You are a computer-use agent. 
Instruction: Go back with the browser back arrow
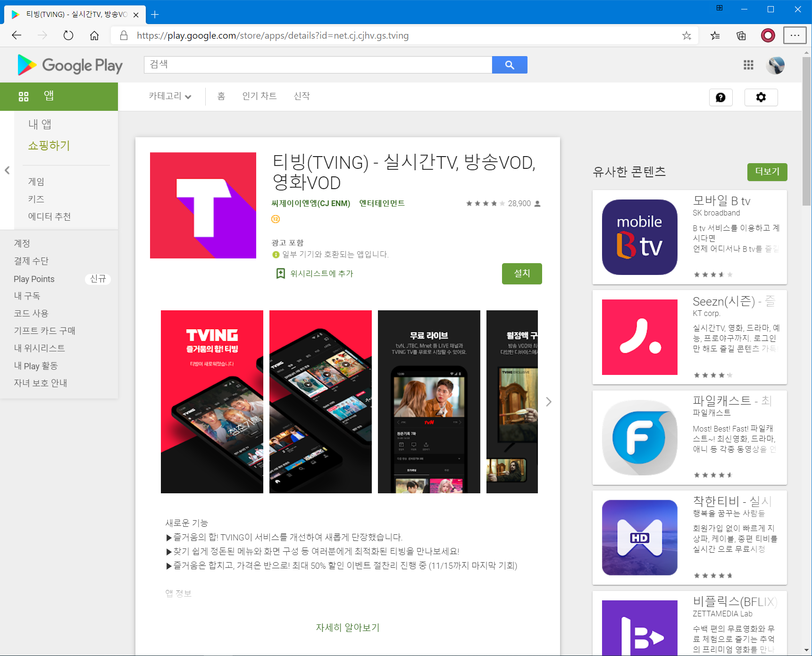(x=17, y=35)
